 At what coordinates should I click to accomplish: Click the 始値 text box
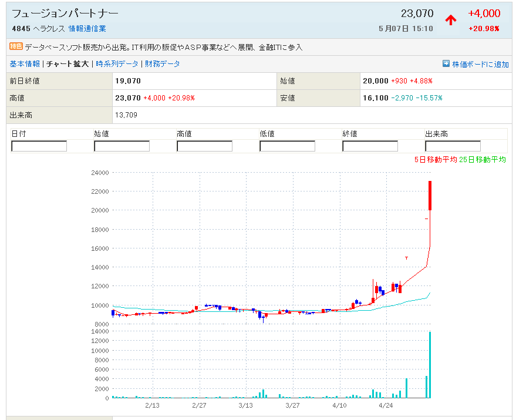tap(122, 146)
